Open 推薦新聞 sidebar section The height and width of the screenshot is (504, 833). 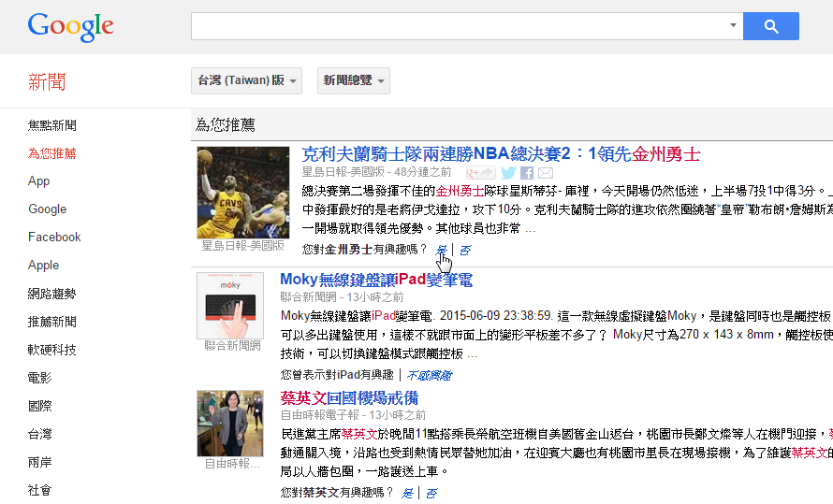52,322
